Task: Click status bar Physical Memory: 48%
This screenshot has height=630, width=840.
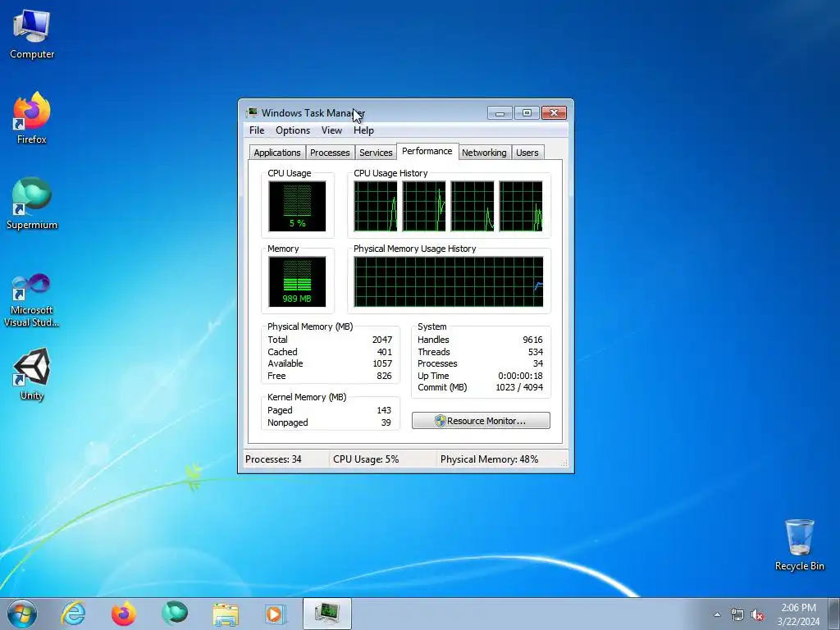Action: click(x=489, y=459)
